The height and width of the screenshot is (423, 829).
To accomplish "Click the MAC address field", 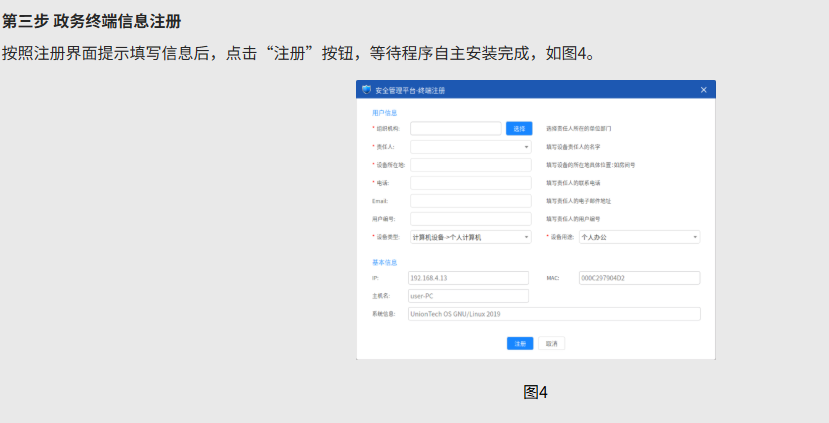I will coord(638,278).
